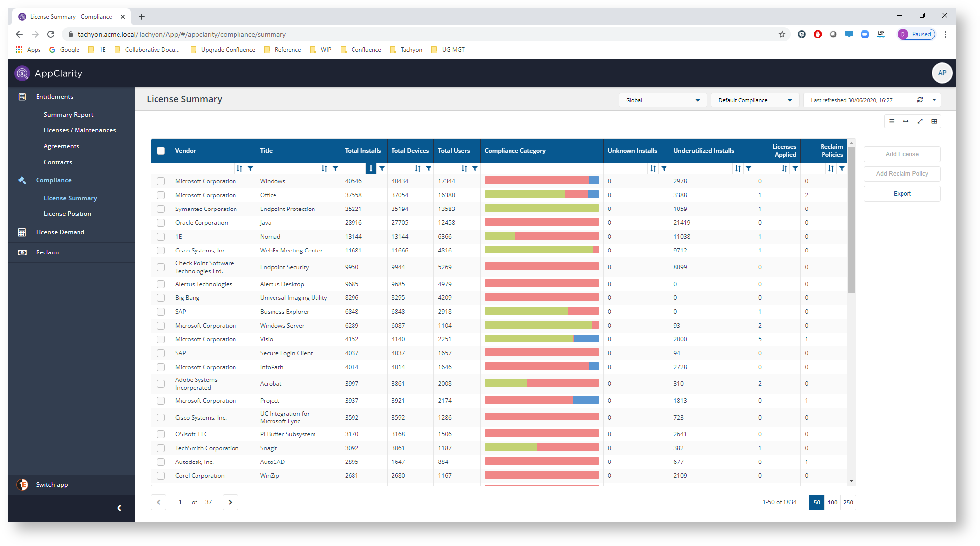980x546 pixels.
Task: Open Licenses / Maintenances
Action: click(79, 130)
